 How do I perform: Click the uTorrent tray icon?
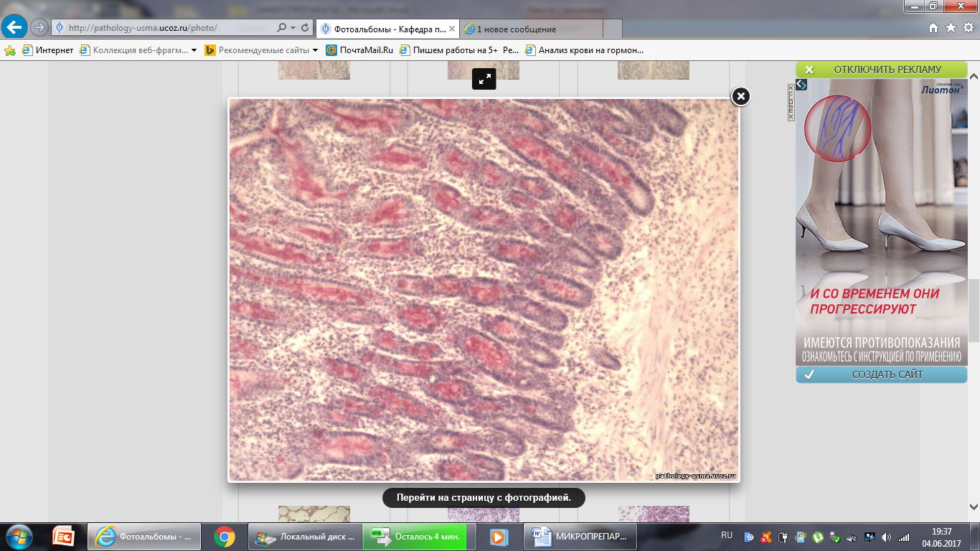[x=819, y=537]
